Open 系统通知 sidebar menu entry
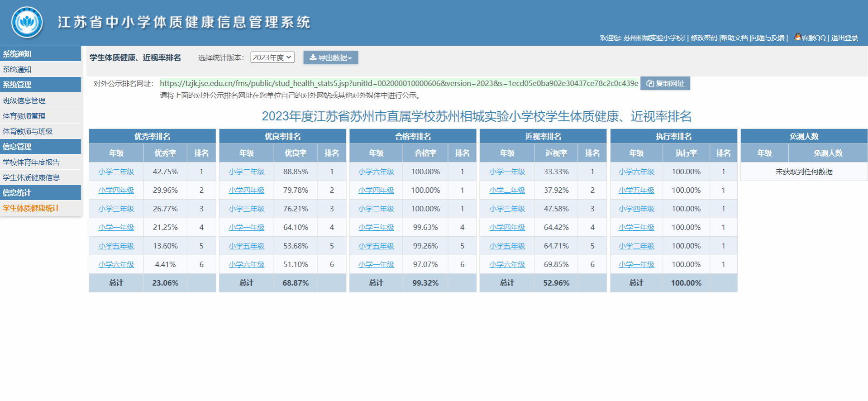The width and height of the screenshot is (868, 401). 17,69
